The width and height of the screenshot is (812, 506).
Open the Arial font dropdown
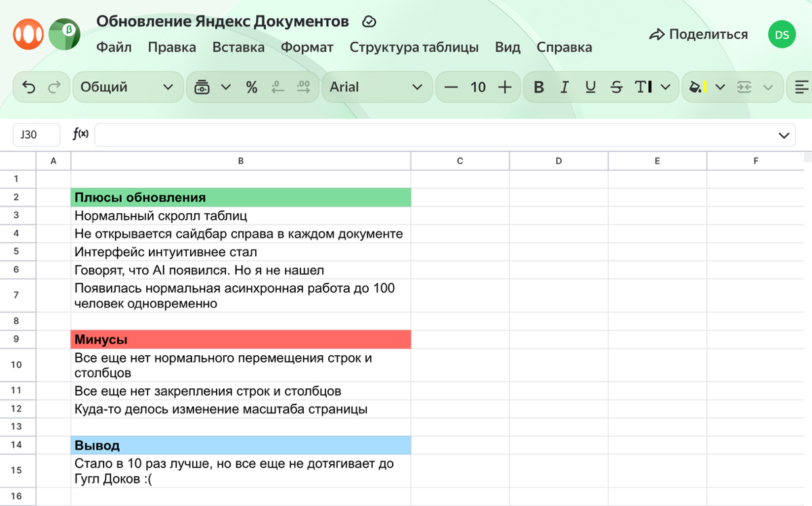tap(376, 87)
